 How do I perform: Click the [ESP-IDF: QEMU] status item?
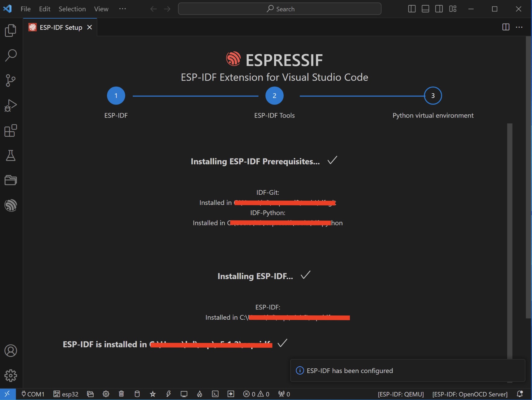(x=401, y=394)
